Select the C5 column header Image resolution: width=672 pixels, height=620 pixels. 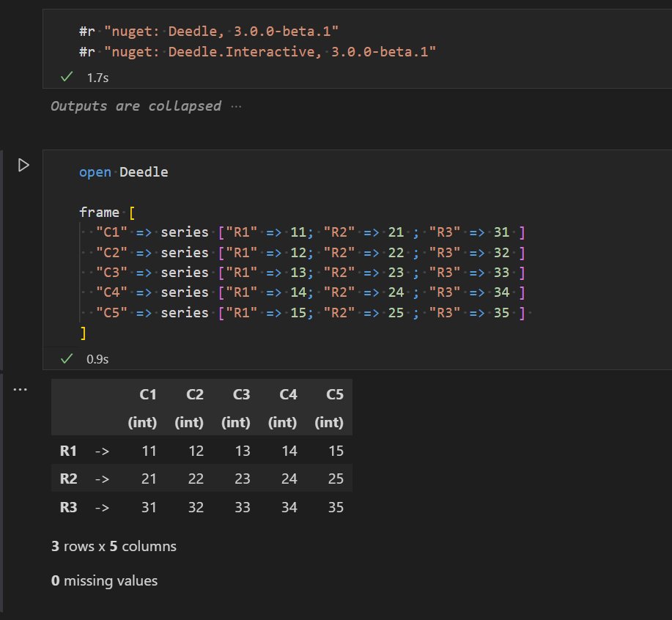click(x=335, y=394)
